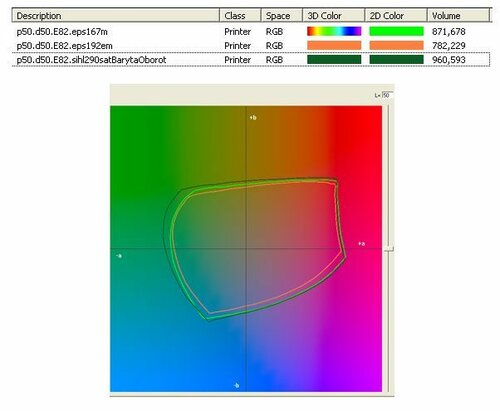Select profile p50.d50.E82.eps167m
The image size is (500, 411).
click(x=62, y=32)
